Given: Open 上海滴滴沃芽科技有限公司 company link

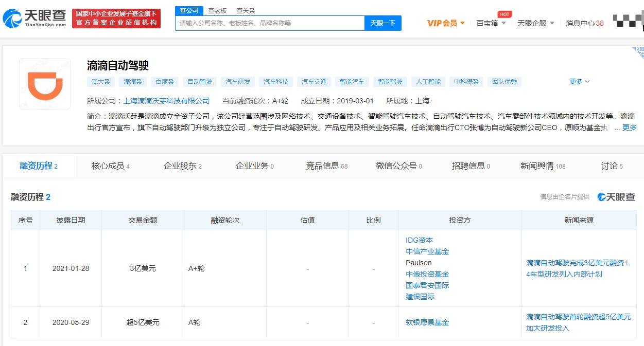Looking at the screenshot, I should pyautogui.click(x=167, y=101).
